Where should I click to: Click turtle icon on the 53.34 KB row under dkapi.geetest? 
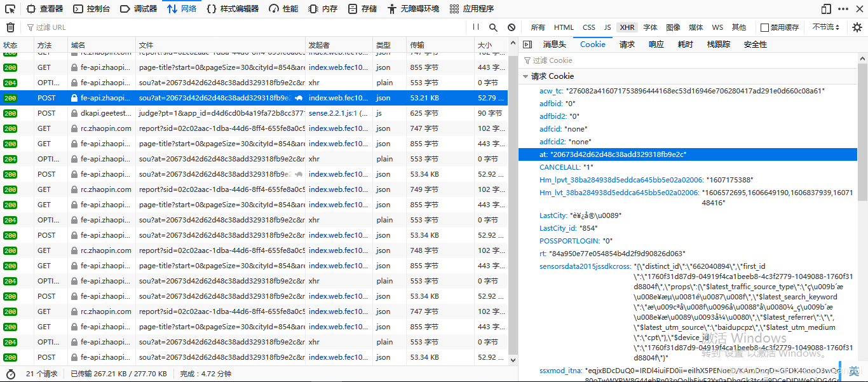[299, 174]
